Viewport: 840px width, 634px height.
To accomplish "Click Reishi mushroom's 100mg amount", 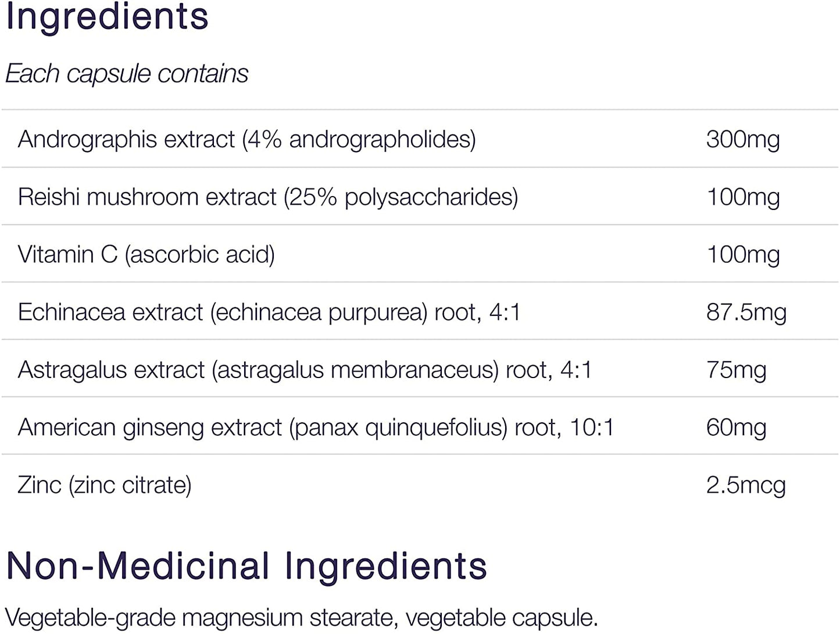I will (742, 197).
